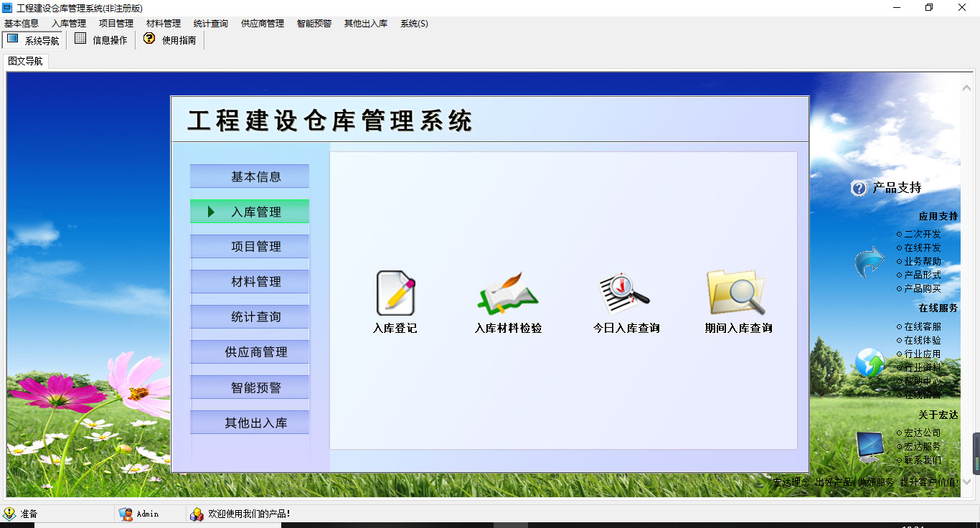Viewport: 980px width, 528px height.
Task: Open the 供应商管理 menu in menu bar
Action: tap(263, 24)
